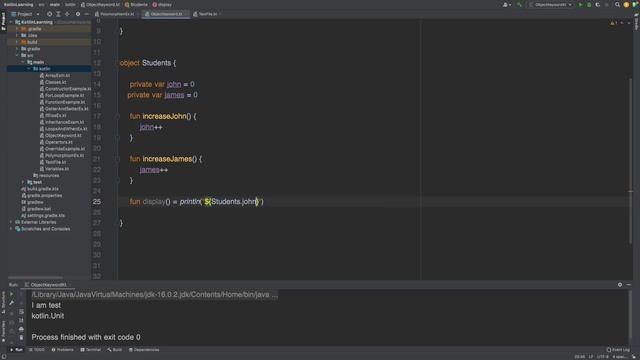Open the TODO tool window tab
Image resolution: width=640 pixels, height=360 pixels.
[x=37, y=350]
